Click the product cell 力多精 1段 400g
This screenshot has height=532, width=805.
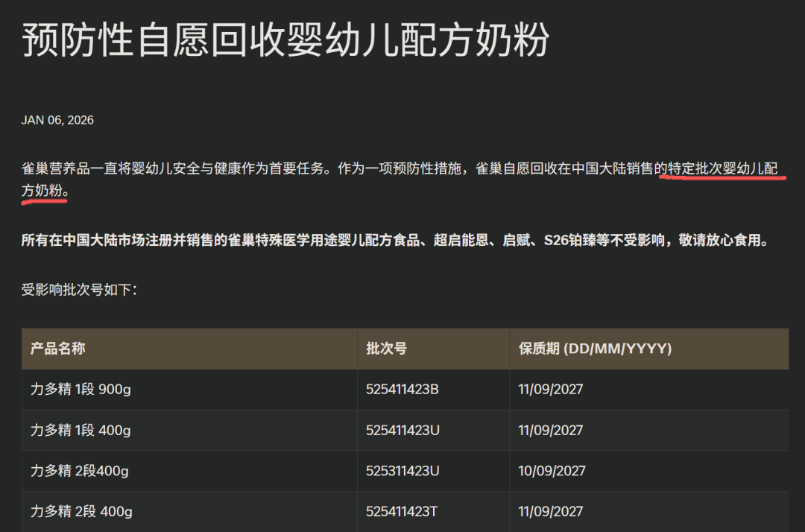80,431
